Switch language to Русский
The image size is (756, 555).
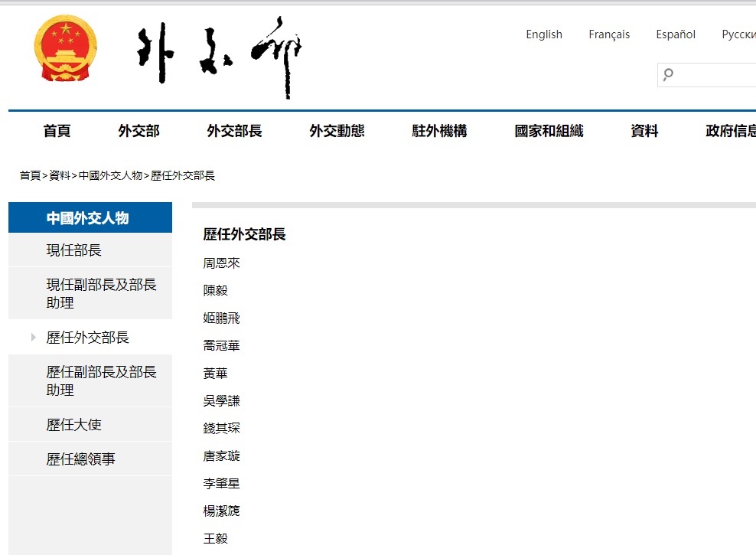point(738,34)
